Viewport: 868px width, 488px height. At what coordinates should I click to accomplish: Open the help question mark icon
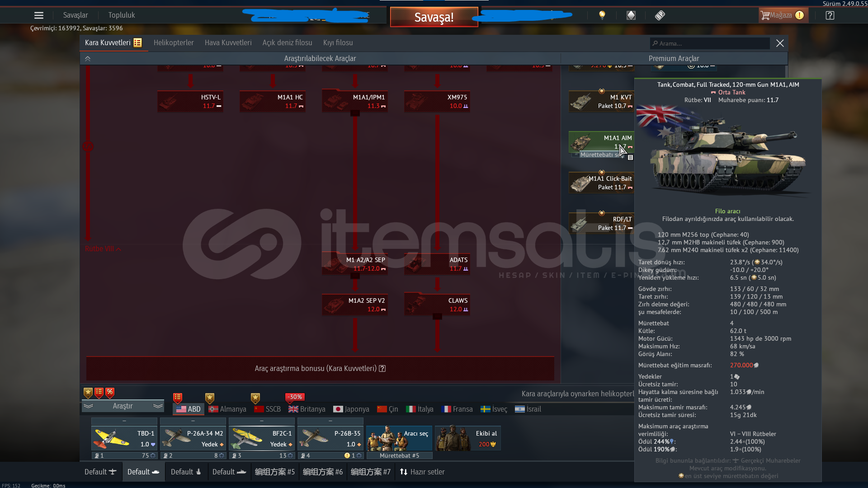[830, 15]
